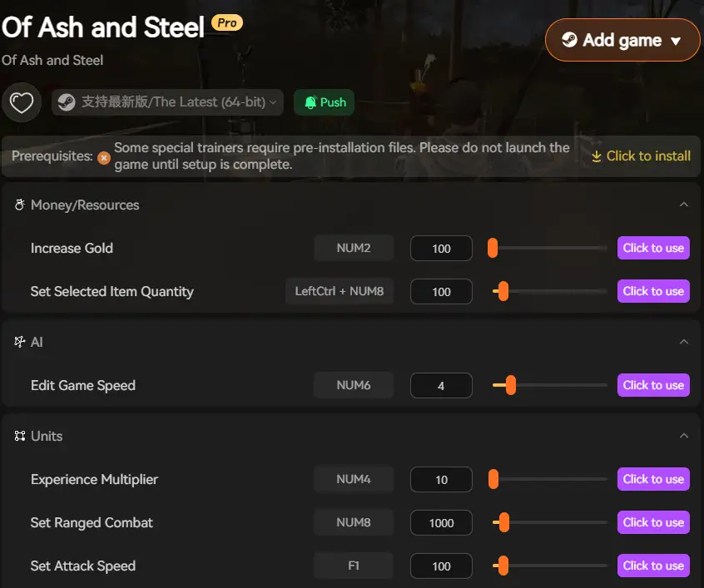The image size is (704, 588).
Task: Collapse the AI section
Action: point(684,341)
